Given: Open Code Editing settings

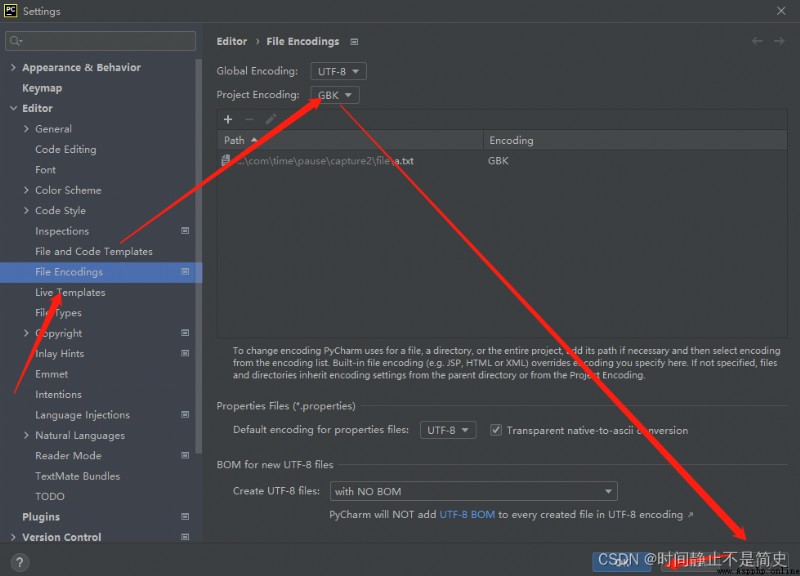Looking at the screenshot, I should pyautogui.click(x=65, y=149).
